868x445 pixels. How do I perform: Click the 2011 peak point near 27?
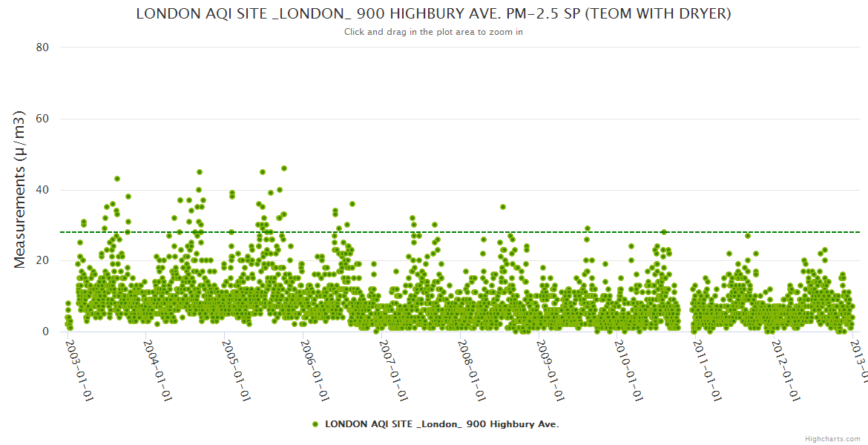coord(748,236)
